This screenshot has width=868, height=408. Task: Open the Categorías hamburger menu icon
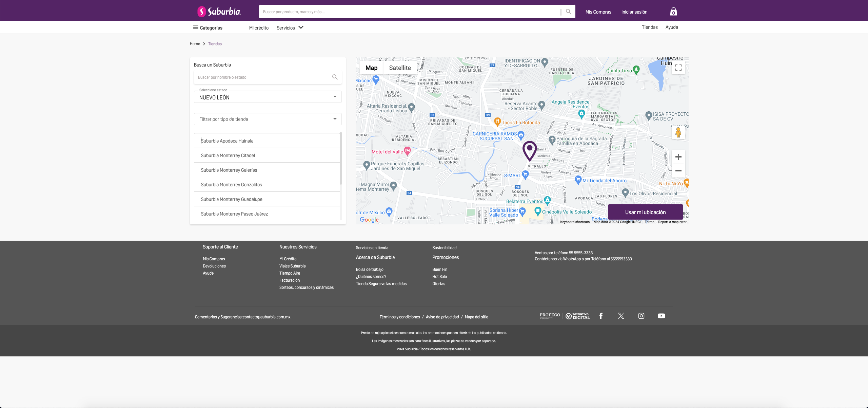point(196,27)
